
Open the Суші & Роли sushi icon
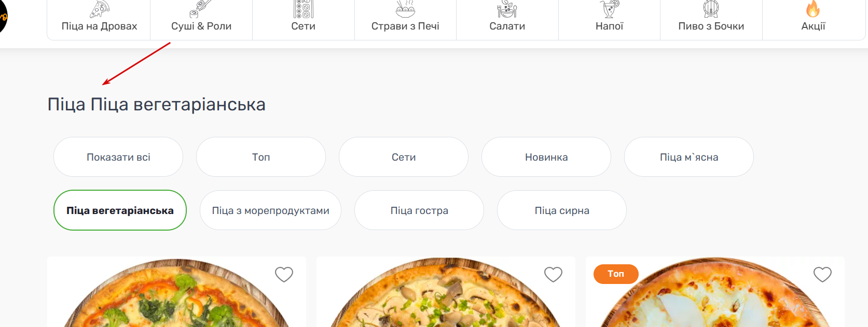[x=200, y=9]
